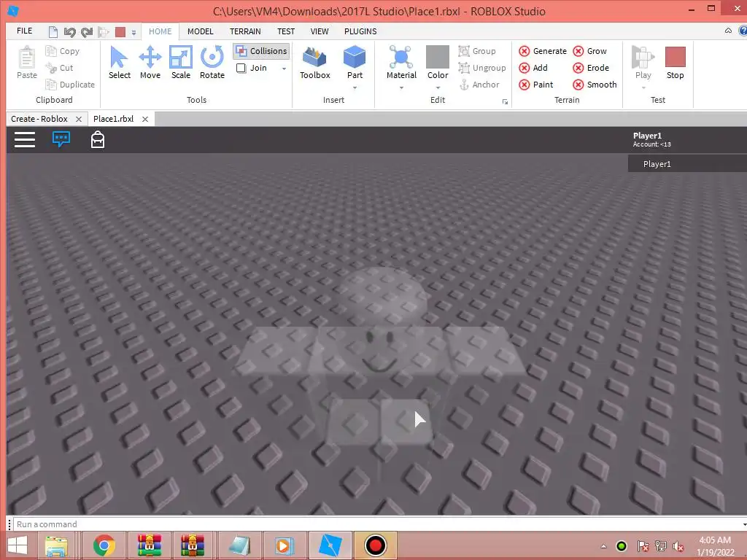
Task: Check the Join checkbox
Action: (x=241, y=68)
